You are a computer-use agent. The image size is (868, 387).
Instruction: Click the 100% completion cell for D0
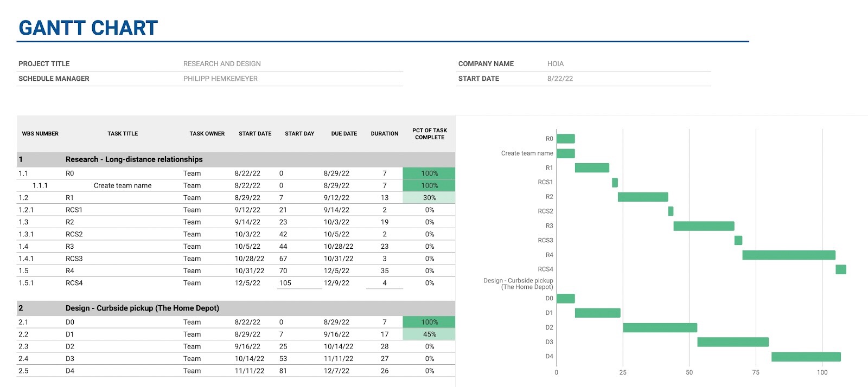[429, 322]
